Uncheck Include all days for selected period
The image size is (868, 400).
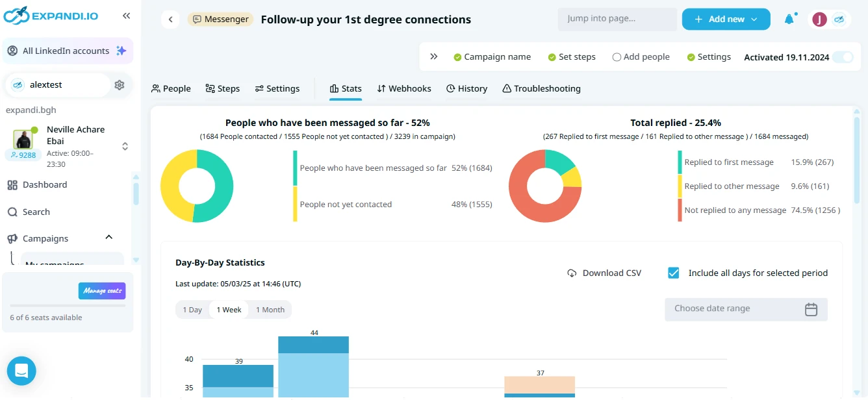click(674, 273)
